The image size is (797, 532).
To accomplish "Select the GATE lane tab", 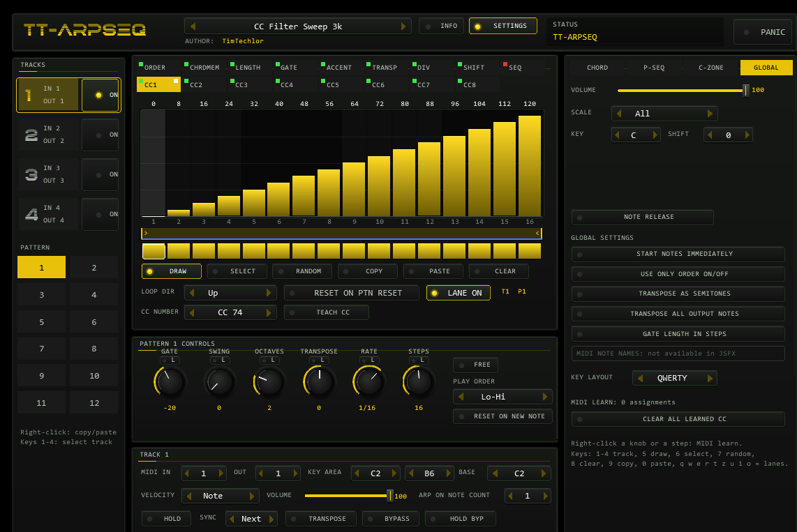I will [288, 67].
